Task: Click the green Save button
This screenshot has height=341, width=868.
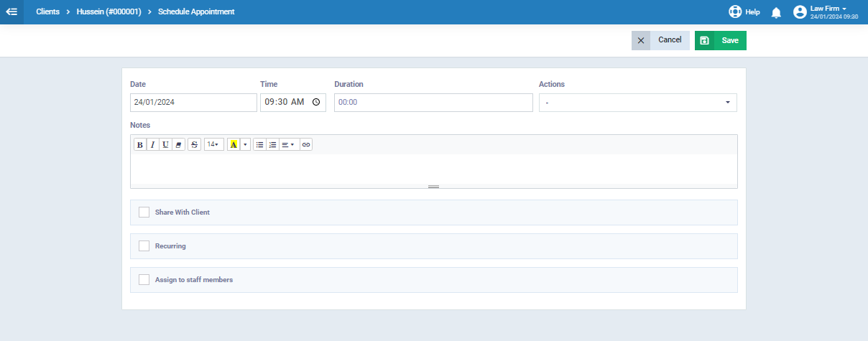Action: coord(721,40)
